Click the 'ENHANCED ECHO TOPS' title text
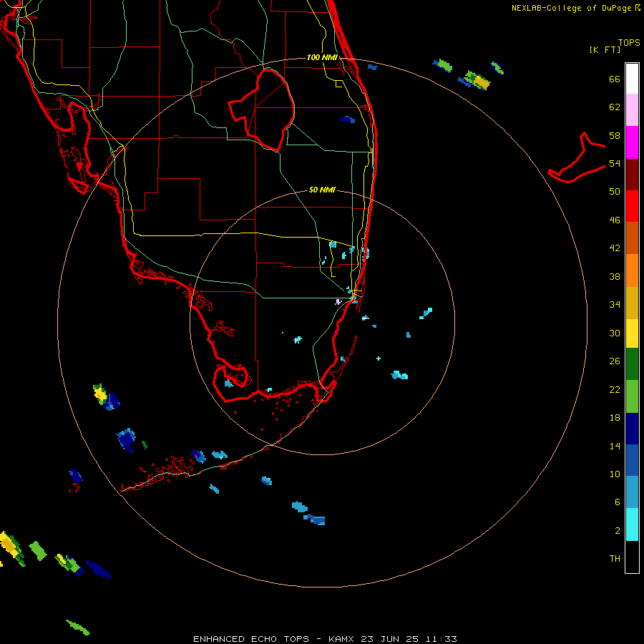Image resolution: width=644 pixels, height=644 pixels. (251, 639)
